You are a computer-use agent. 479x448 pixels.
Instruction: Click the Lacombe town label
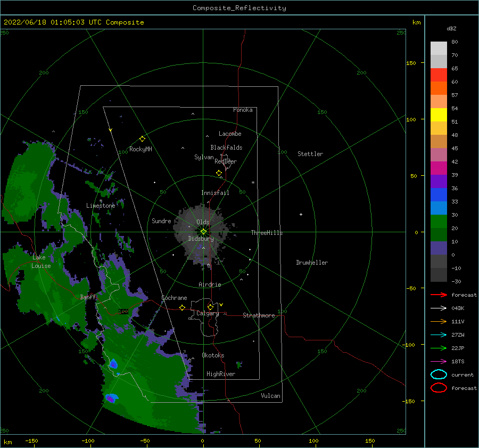[x=230, y=134]
